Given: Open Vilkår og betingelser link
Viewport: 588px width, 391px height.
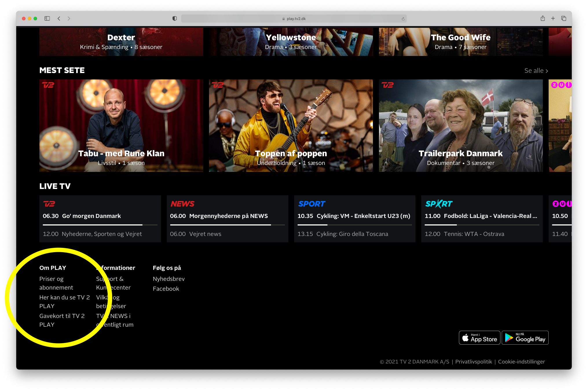Looking at the screenshot, I should pyautogui.click(x=111, y=302).
